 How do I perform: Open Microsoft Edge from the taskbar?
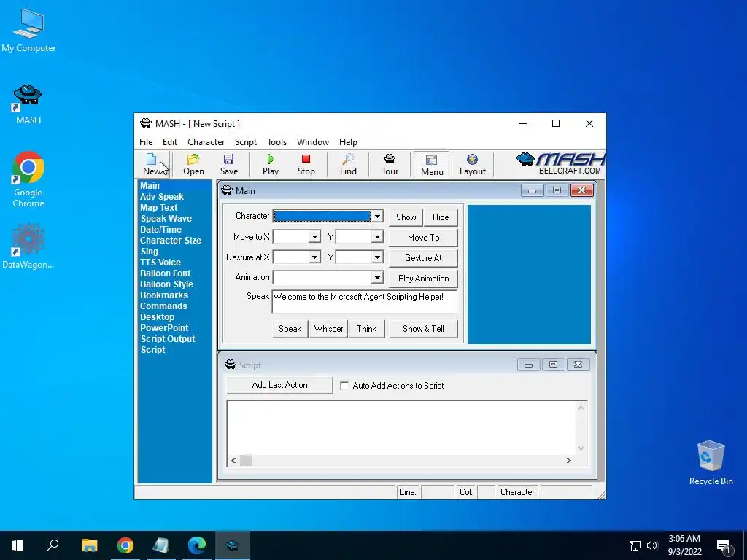tap(197, 545)
